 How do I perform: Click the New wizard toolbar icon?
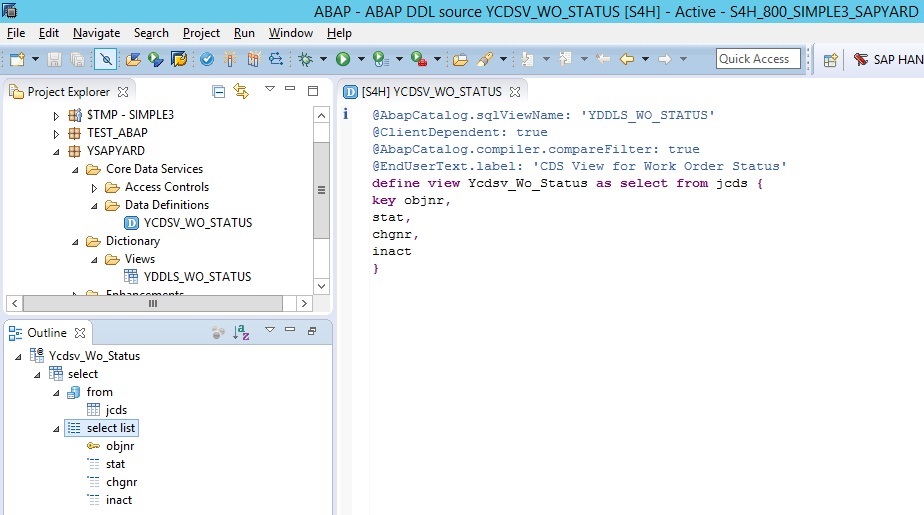pos(18,59)
